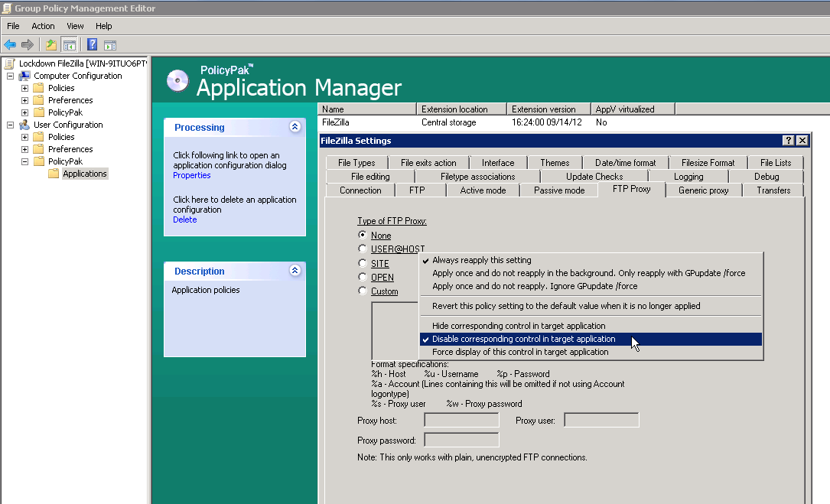Switch to the Update Checks tab
The height and width of the screenshot is (504, 830).
[594, 177]
